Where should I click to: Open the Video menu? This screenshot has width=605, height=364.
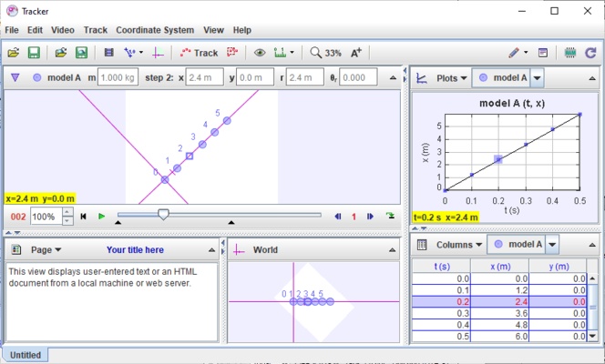(63, 30)
